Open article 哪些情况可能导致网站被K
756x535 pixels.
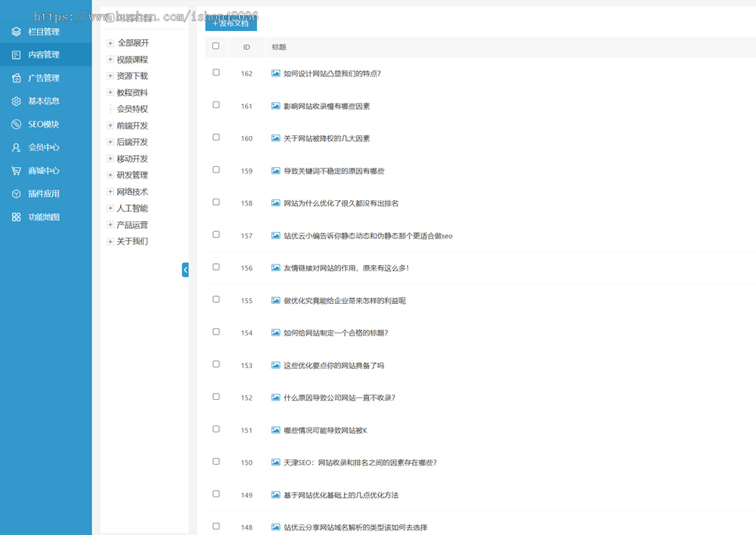pos(325,430)
